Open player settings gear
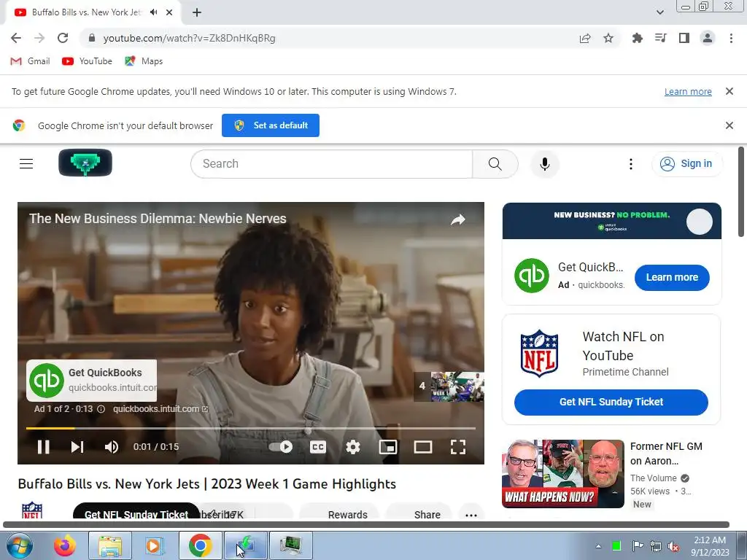747x560 pixels. [353, 447]
